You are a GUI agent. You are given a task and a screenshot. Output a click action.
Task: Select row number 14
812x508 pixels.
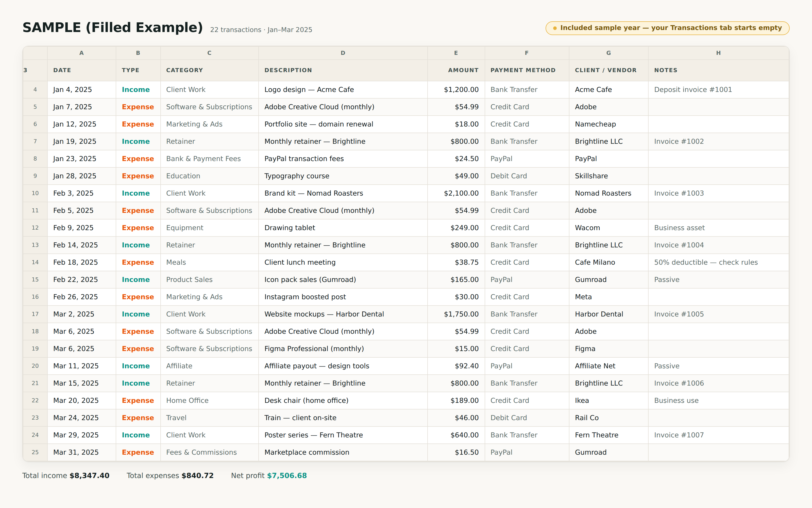[35, 262]
